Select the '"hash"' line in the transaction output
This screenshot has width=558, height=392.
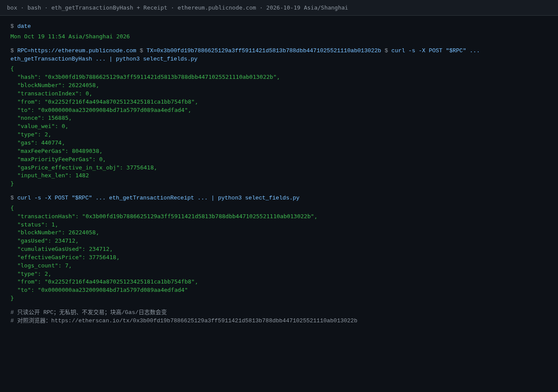149,77
